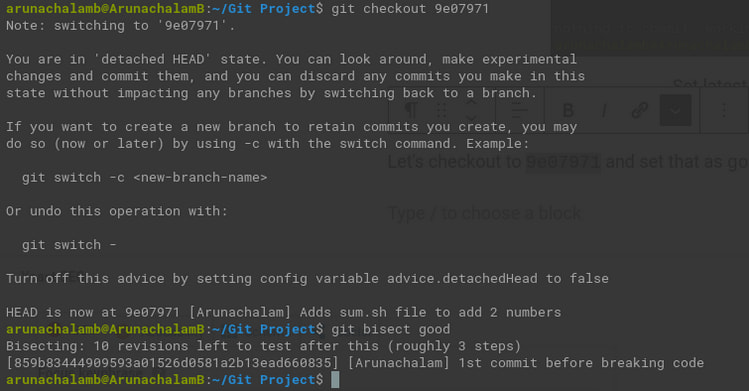Click the drag handle icon in the background editor toolbar

click(x=442, y=110)
